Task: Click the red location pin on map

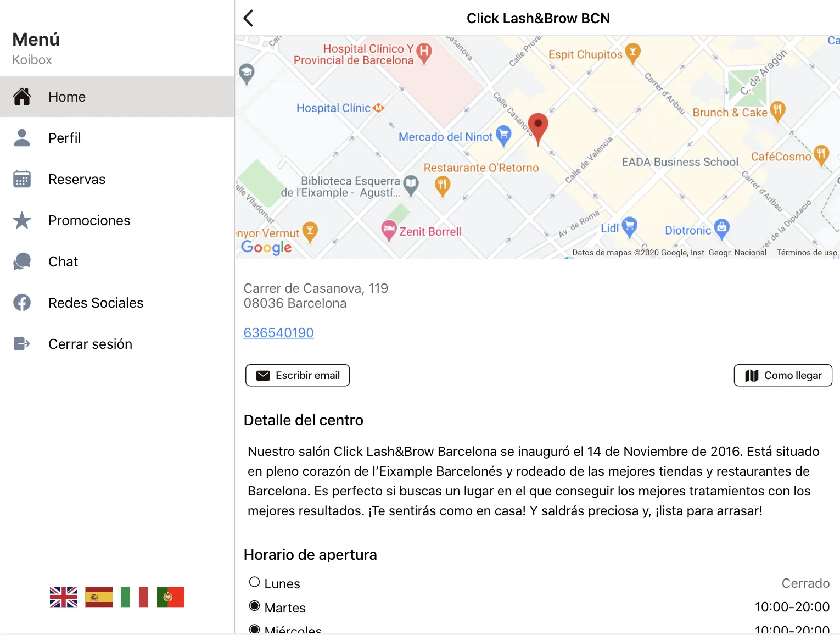Action: coord(538,126)
